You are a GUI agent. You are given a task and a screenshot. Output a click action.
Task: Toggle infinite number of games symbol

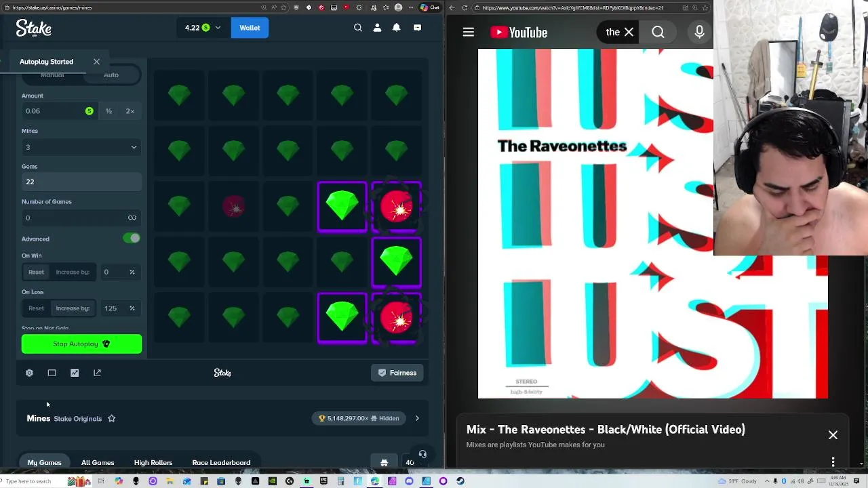coord(132,218)
